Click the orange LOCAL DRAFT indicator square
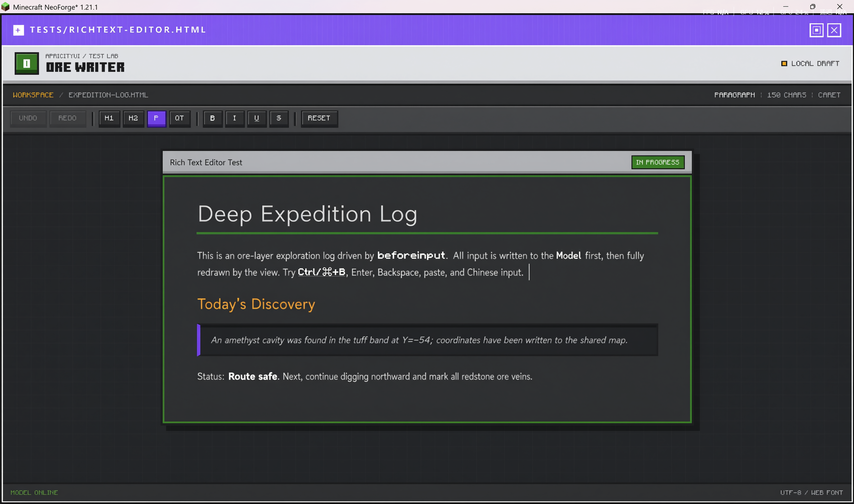The image size is (854, 504). 784,64
